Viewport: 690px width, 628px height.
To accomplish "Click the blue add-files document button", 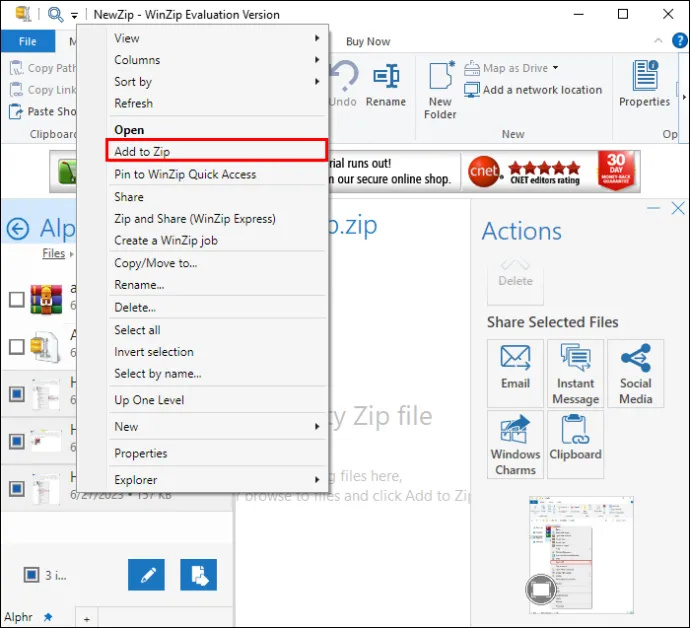I will click(198, 575).
